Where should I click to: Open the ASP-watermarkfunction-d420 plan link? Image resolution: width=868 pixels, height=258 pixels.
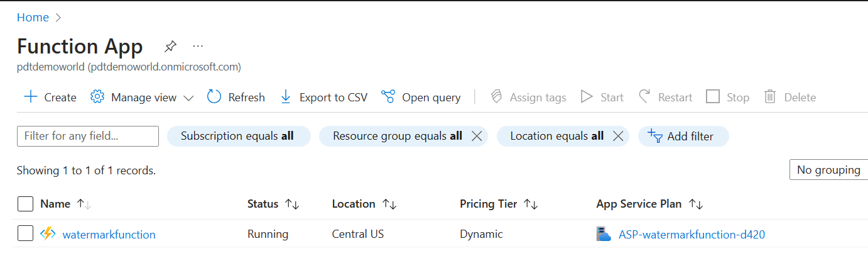(692, 235)
